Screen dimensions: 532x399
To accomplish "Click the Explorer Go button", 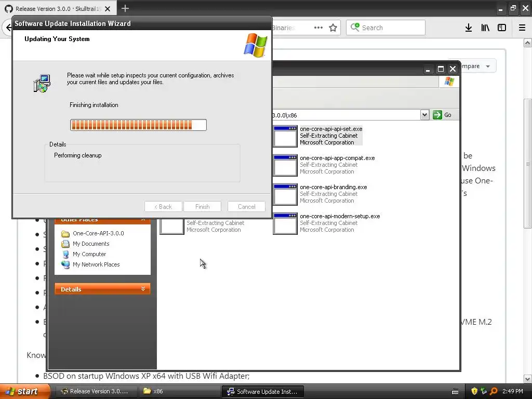I will tap(443, 115).
